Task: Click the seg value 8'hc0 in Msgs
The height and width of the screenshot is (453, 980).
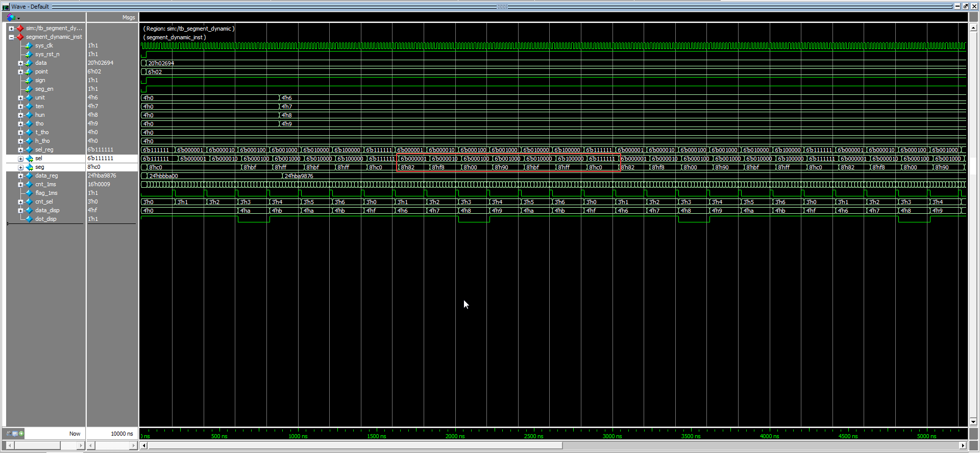Action: (94, 167)
